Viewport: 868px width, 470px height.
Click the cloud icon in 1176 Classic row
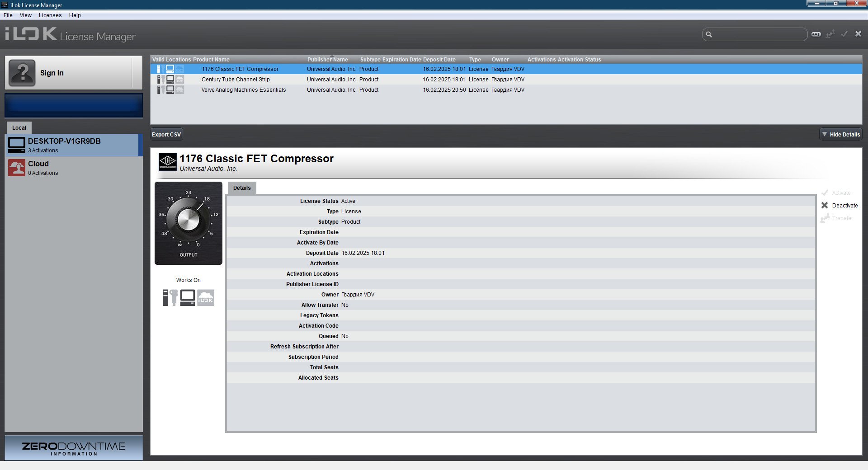179,69
